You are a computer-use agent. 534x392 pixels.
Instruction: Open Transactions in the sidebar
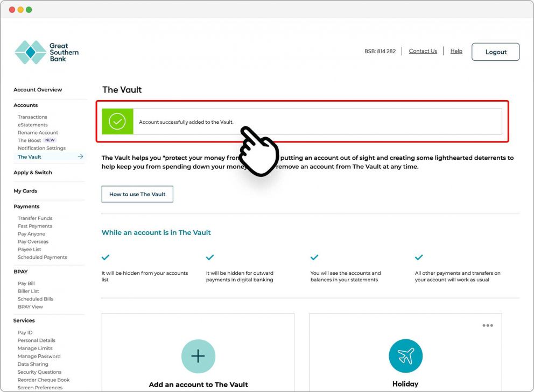click(x=32, y=117)
